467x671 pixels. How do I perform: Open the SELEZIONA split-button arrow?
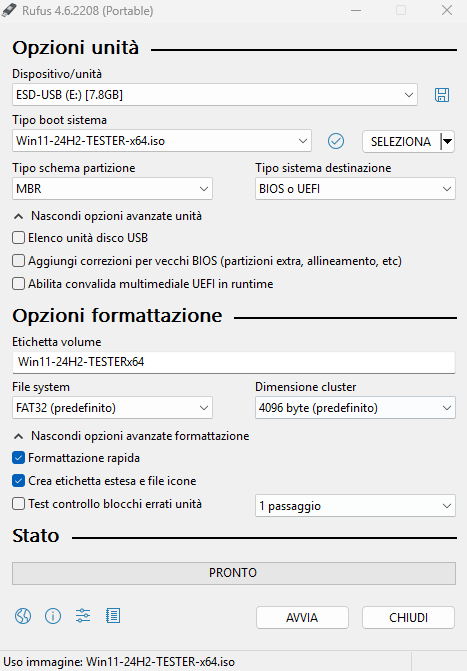point(447,141)
